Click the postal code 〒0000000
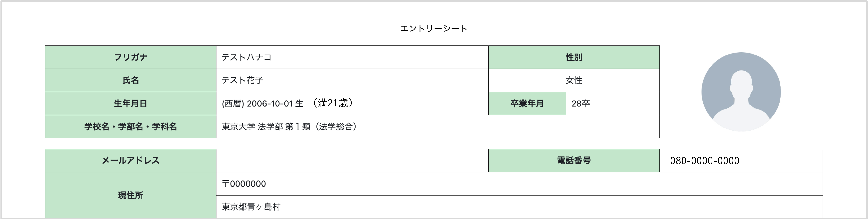Screen dimensions: 868x219 tap(244, 184)
